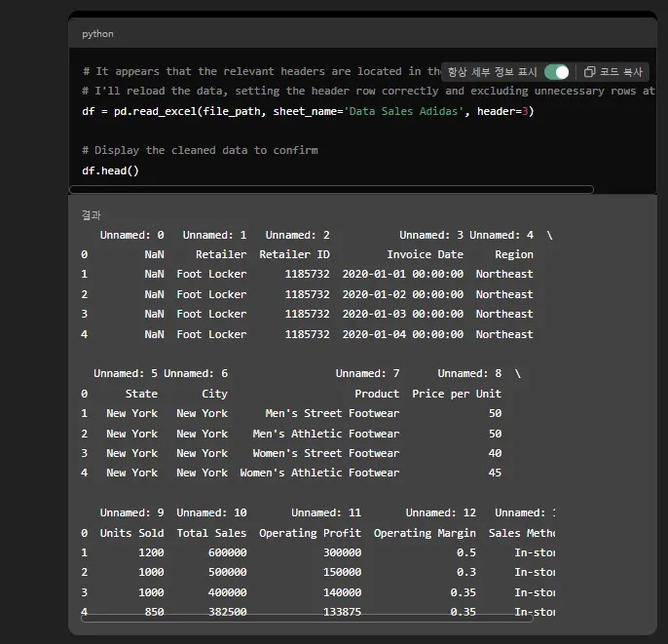The image size is (668, 644).
Task: Click the df.head() code line
Action: coord(110,170)
